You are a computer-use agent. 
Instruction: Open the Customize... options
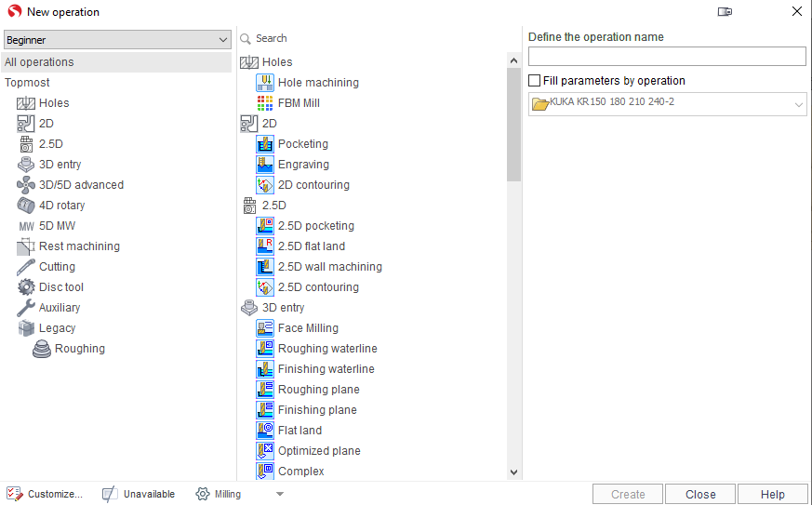click(45, 494)
